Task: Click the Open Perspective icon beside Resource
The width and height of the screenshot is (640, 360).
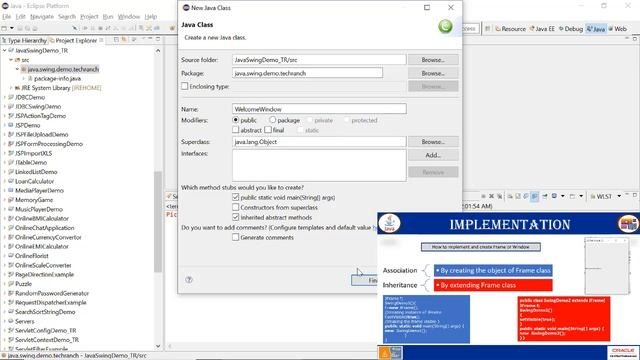Action: click(488, 29)
